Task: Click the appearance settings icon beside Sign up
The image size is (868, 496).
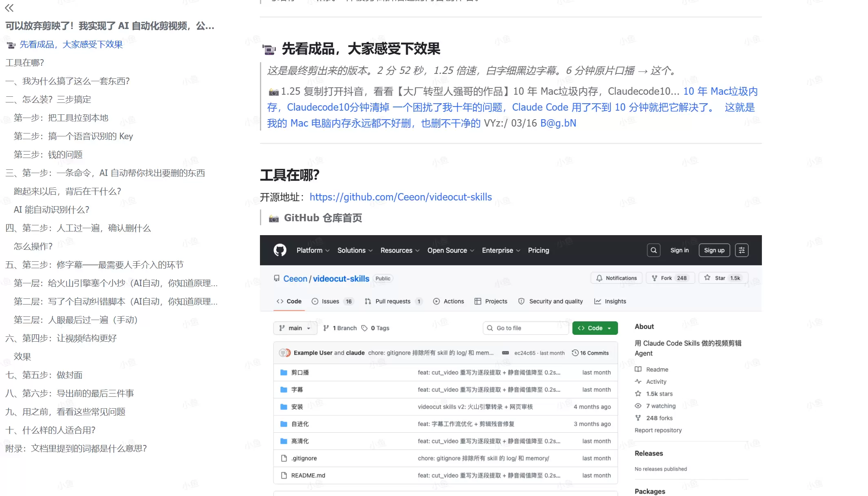Action: (741, 250)
